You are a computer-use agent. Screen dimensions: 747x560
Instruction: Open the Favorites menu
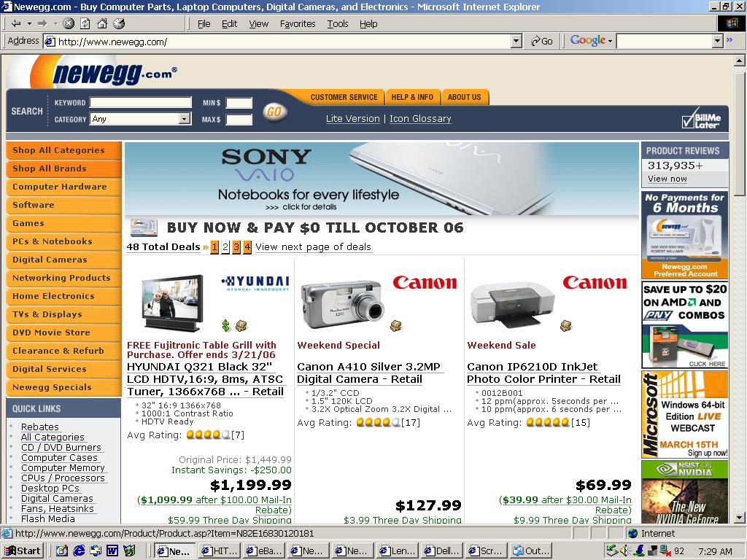(298, 24)
